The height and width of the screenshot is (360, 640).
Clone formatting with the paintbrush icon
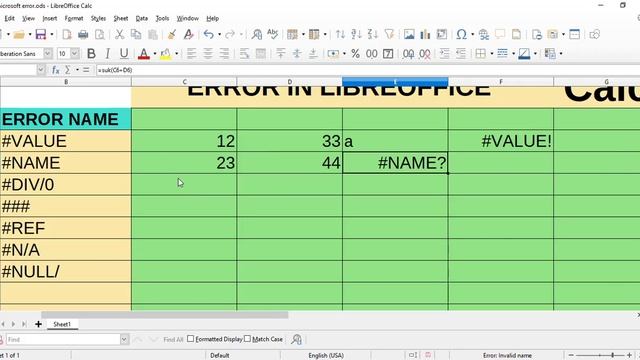[x=172, y=34]
